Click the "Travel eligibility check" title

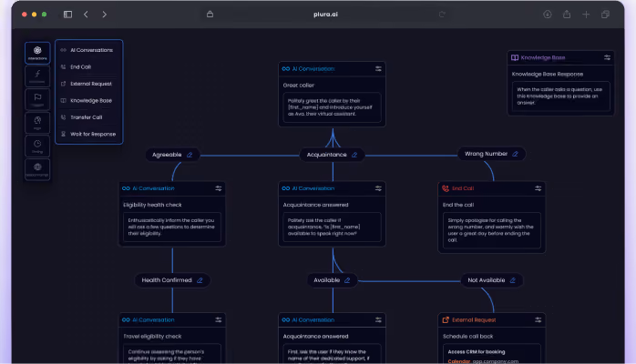click(152, 337)
